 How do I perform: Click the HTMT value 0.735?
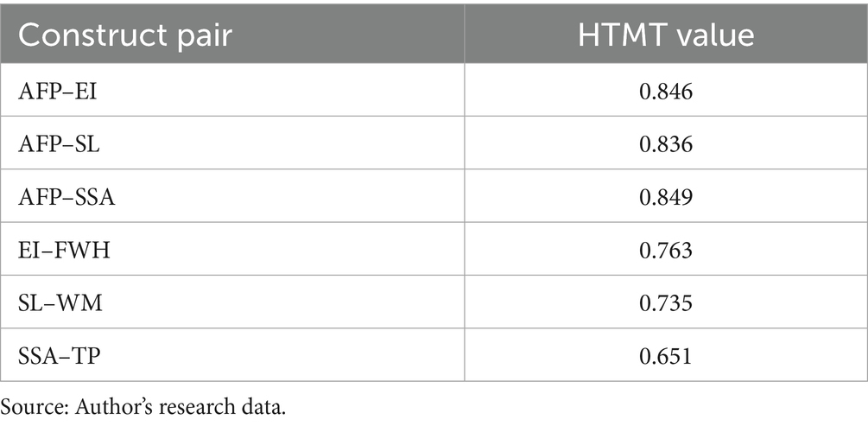click(665, 305)
